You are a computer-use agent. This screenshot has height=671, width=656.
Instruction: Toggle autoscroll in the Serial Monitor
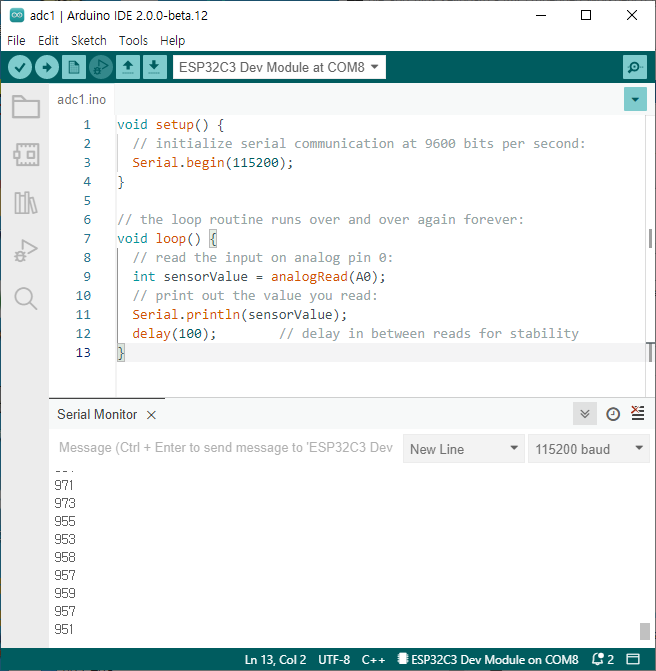pos(585,414)
